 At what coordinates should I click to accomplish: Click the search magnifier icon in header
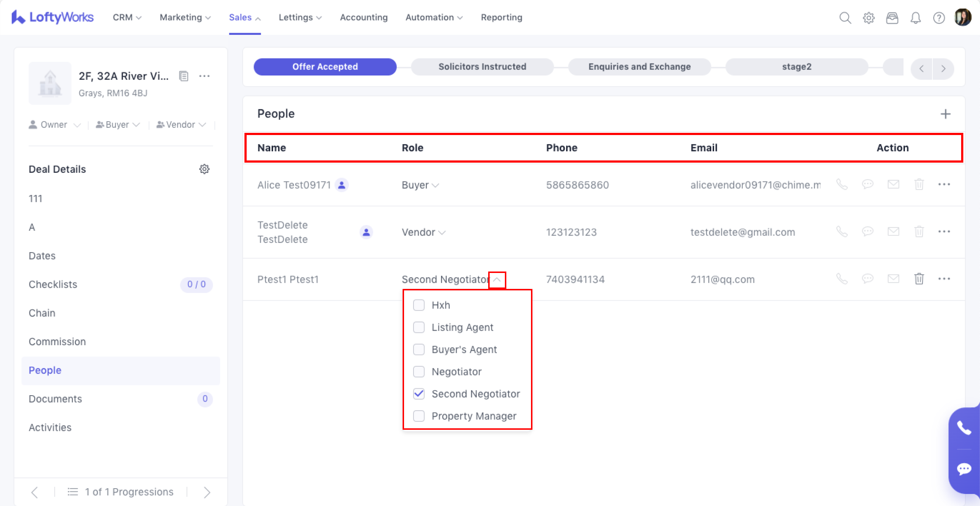coord(845,18)
